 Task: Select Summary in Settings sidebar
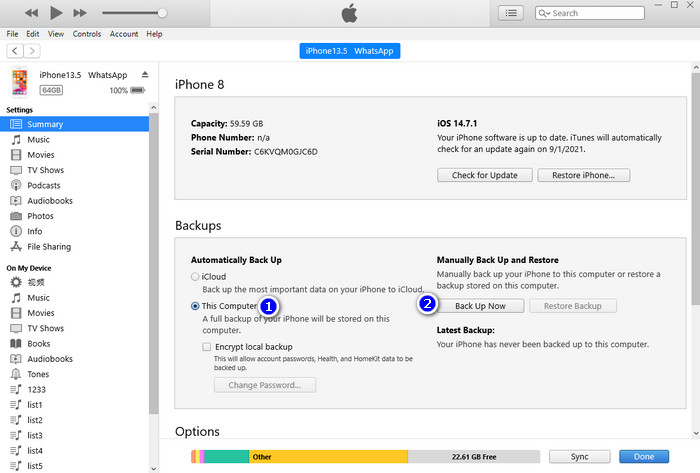pyautogui.click(x=74, y=124)
